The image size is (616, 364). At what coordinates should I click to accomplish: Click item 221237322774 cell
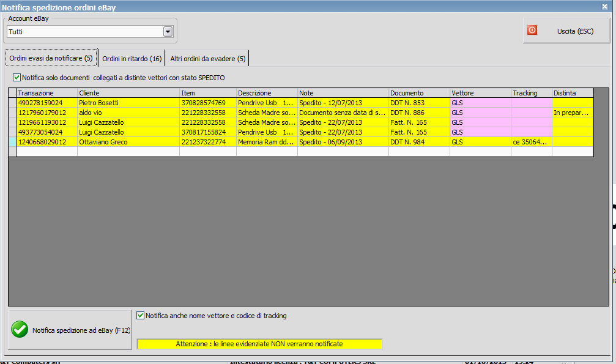208,142
